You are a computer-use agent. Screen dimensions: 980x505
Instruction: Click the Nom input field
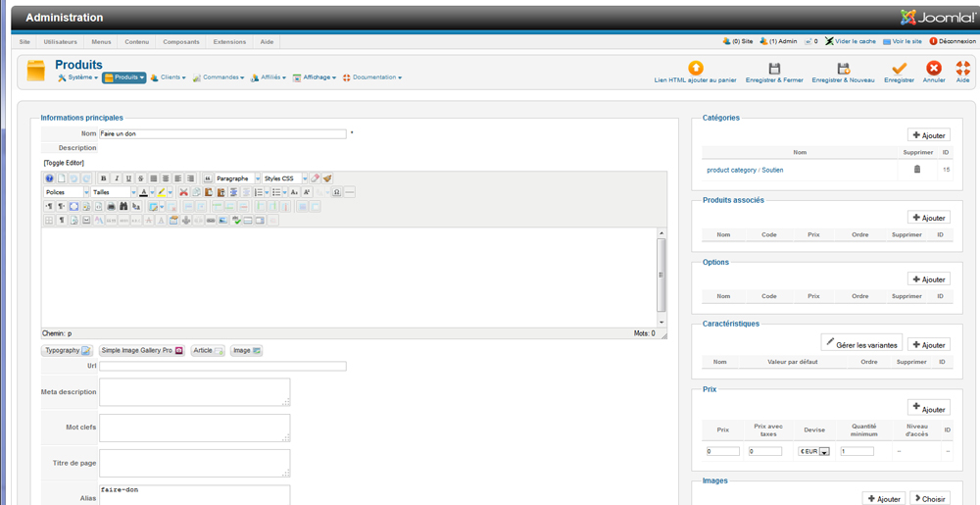[x=222, y=133]
